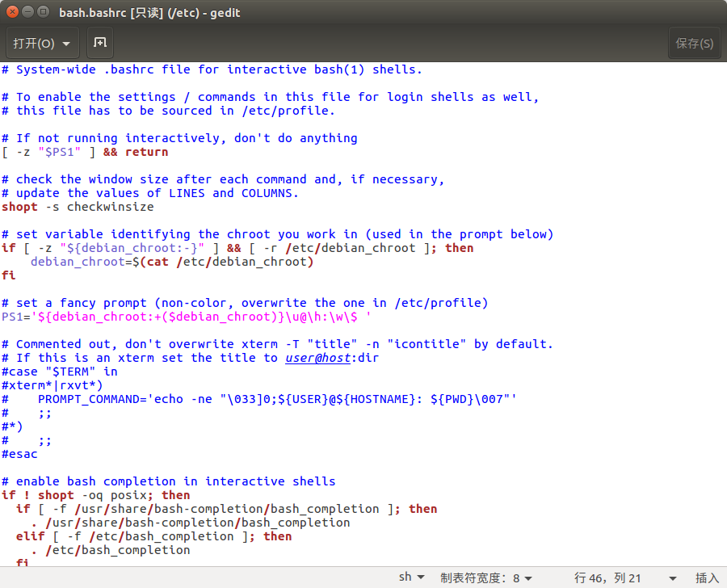Click the '# enable bash completion in interactive shells' comment

pyautogui.click(x=168, y=481)
